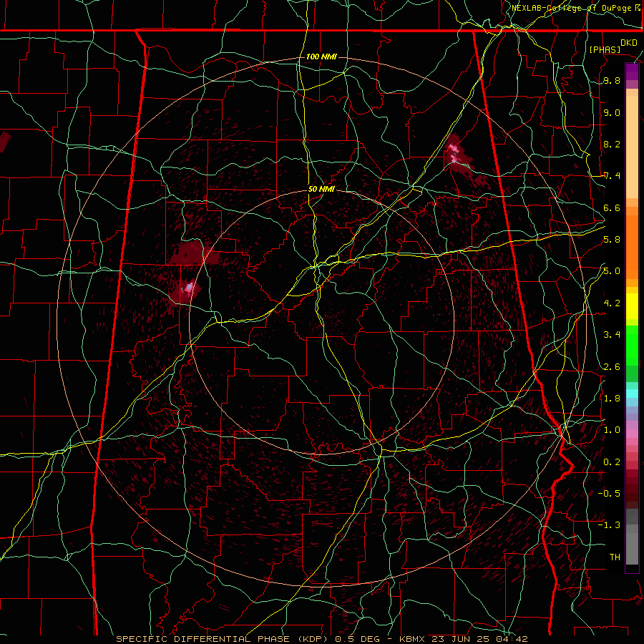Click the -0.5 value on the color scale
Viewport: 644px width, 644px height.
[x=609, y=493]
